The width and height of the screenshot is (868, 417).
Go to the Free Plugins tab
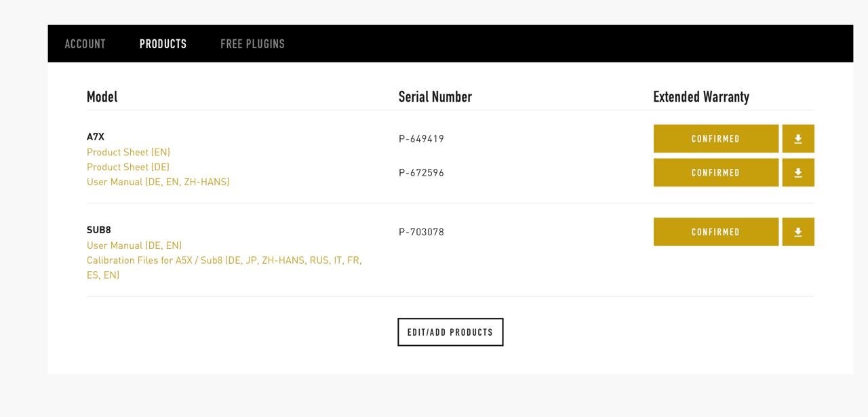(x=252, y=44)
